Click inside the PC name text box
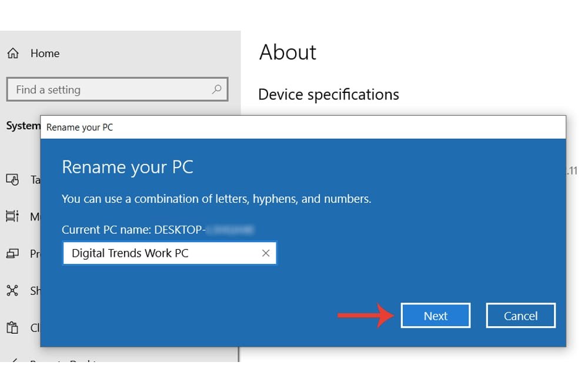The image size is (588, 392). coord(159,253)
